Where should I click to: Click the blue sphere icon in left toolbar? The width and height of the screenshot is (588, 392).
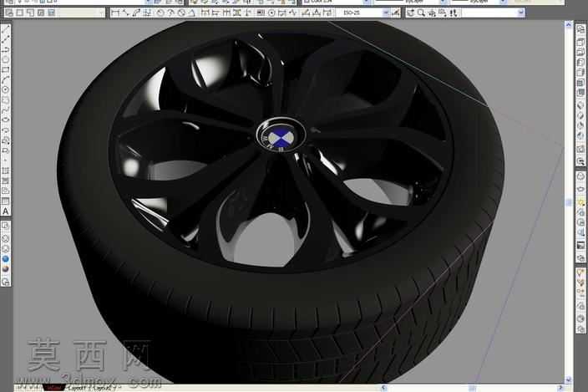point(5,259)
